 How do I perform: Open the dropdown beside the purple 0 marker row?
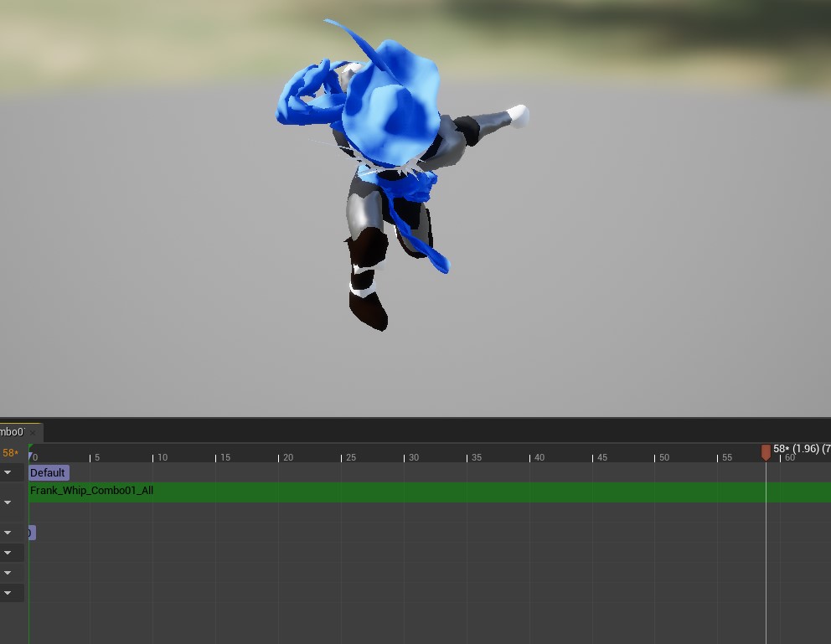pyautogui.click(x=8, y=533)
